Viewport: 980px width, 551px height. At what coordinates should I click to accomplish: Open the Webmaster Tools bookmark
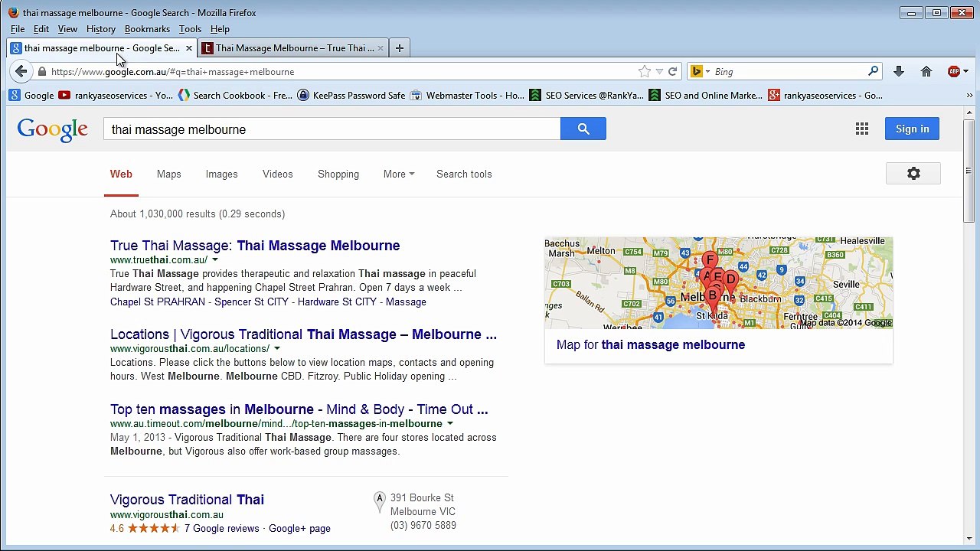click(467, 96)
